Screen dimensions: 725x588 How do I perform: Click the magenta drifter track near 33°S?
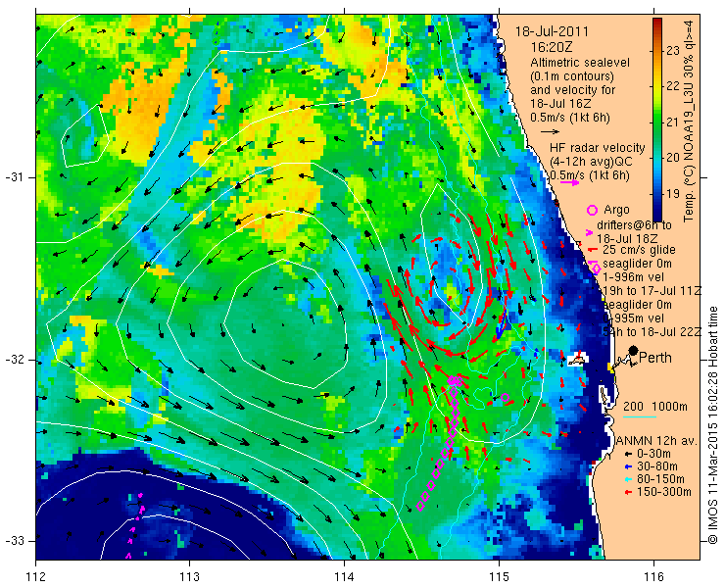[x=134, y=525]
